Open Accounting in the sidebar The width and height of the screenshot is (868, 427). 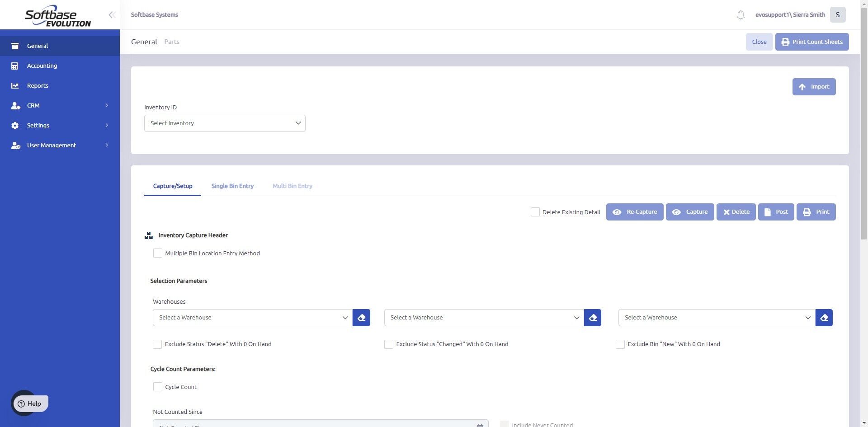pos(60,66)
